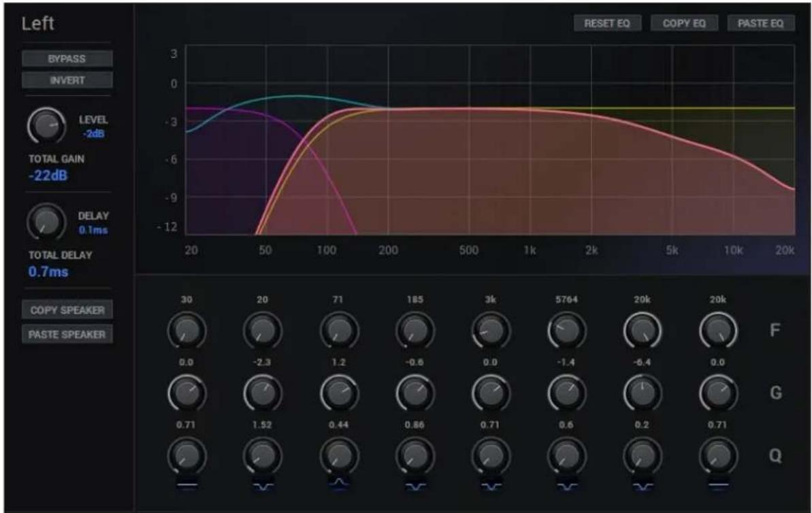Click the gain knob set to 1.2
Viewport: 812px width, 513px height.
[339, 393]
